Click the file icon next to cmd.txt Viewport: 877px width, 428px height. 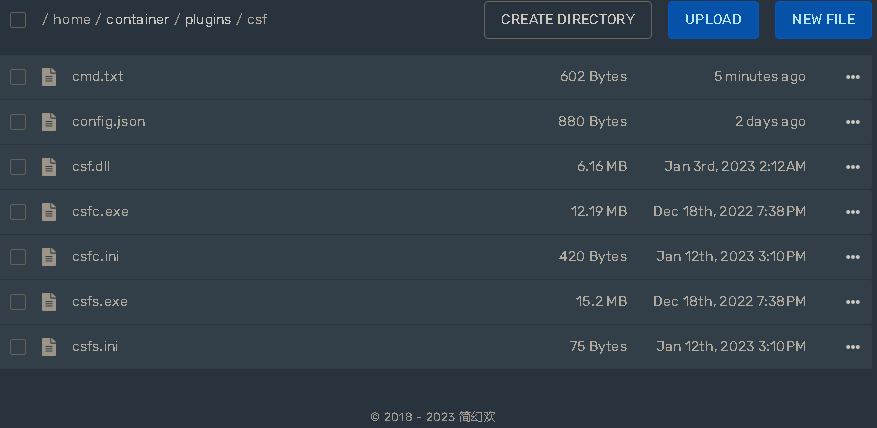[49, 77]
